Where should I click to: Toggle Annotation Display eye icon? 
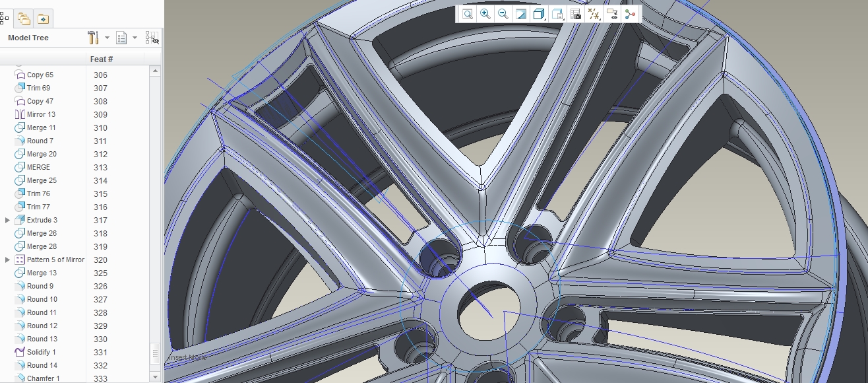click(x=612, y=14)
